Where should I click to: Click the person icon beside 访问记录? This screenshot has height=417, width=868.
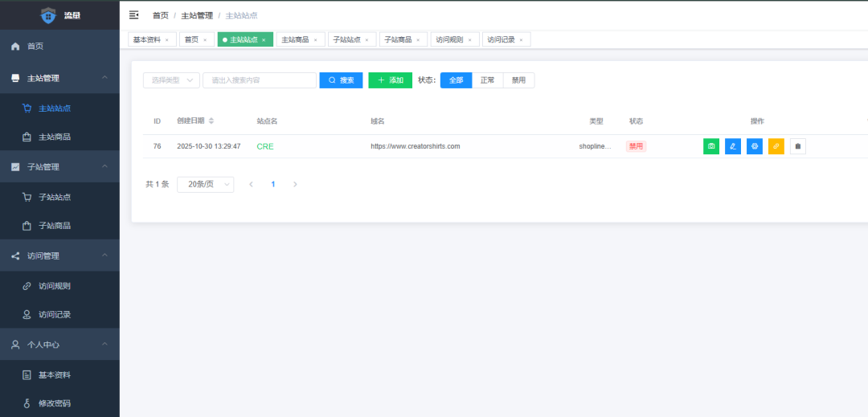pyautogui.click(x=27, y=315)
